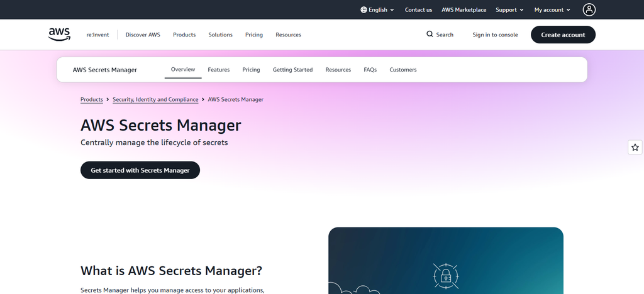This screenshot has height=294, width=644.
Task: Switch to the Getting Started tab
Action: 292,70
